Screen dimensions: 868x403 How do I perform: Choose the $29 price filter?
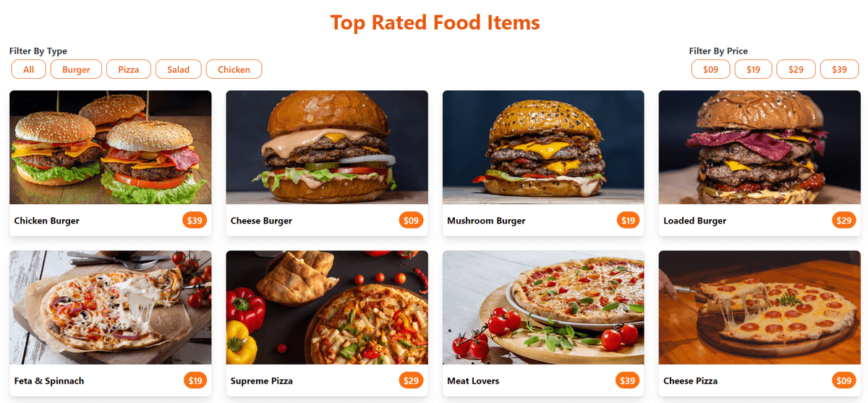796,69
